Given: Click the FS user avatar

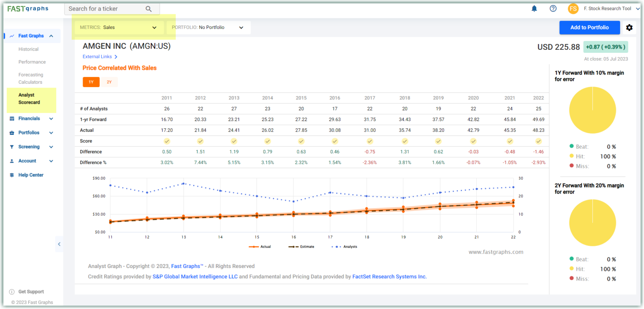Looking at the screenshot, I should [573, 9].
